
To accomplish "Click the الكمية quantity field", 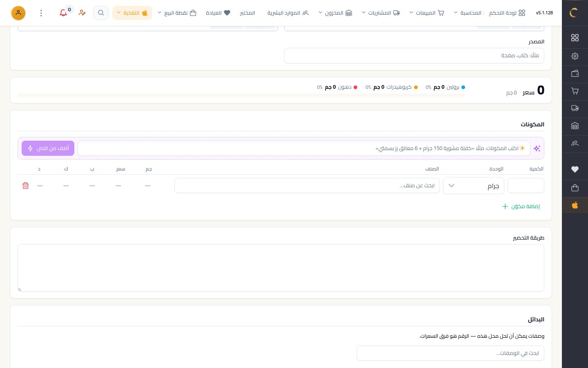I will 526,186.
